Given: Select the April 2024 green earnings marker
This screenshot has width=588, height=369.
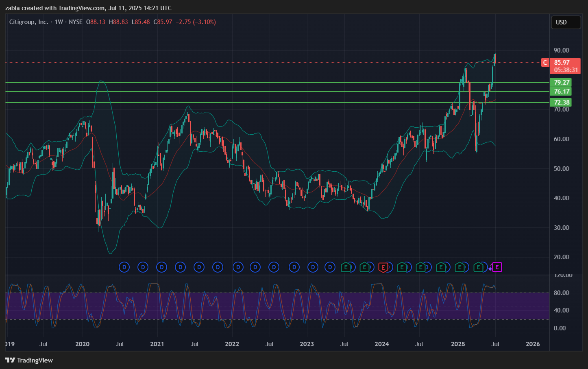Looking at the screenshot, I should (401, 267).
